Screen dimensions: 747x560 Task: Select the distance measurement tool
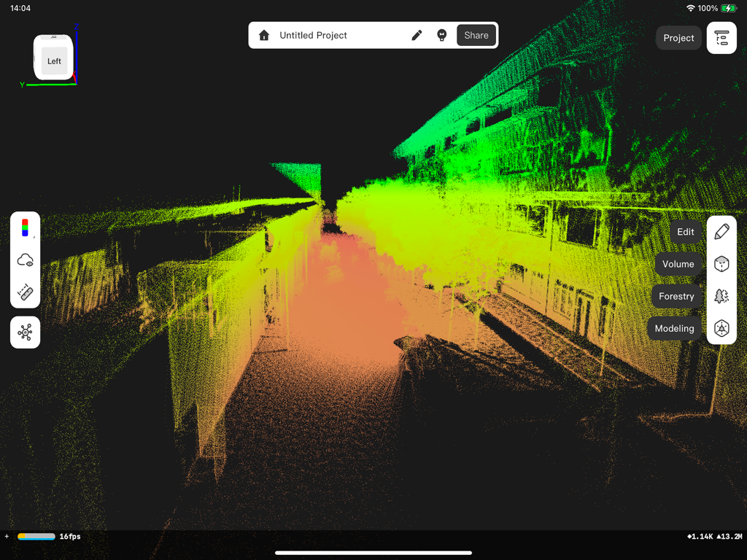click(25, 293)
